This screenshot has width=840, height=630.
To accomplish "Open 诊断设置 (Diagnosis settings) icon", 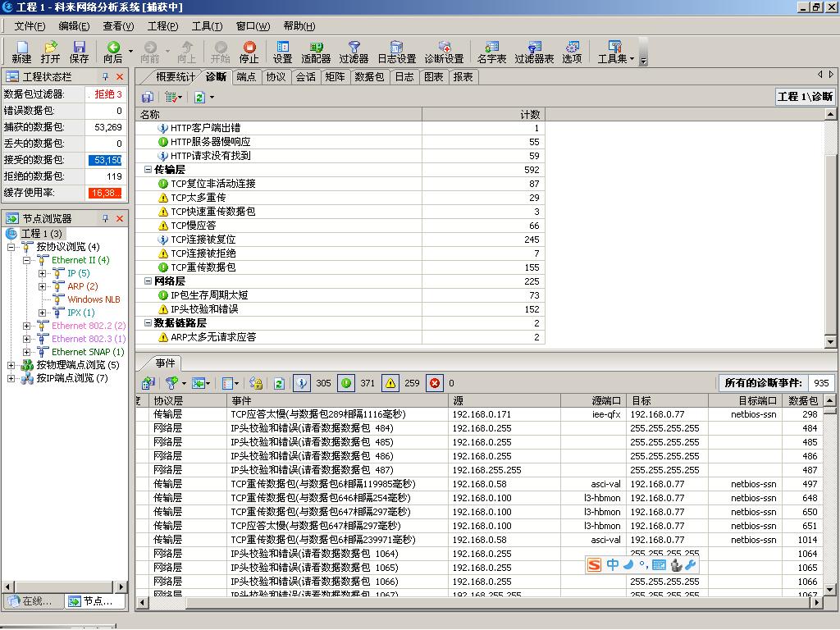I will pyautogui.click(x=444, y=52).
